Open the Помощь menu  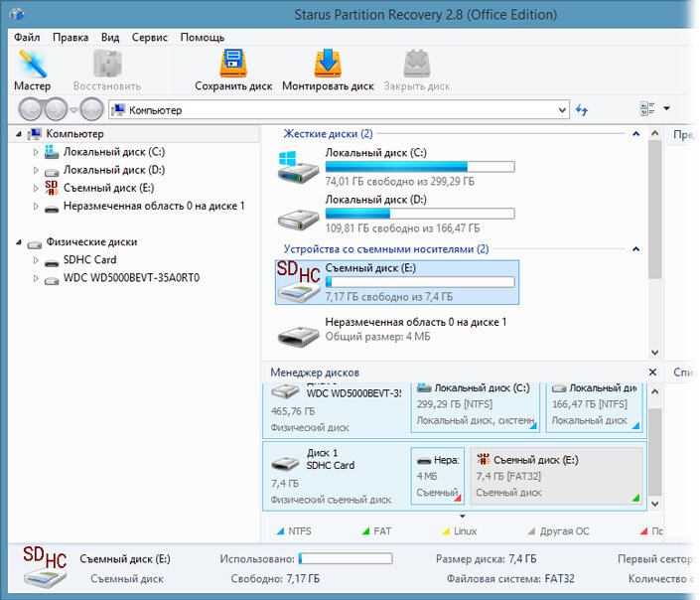[x=203, y=37]
